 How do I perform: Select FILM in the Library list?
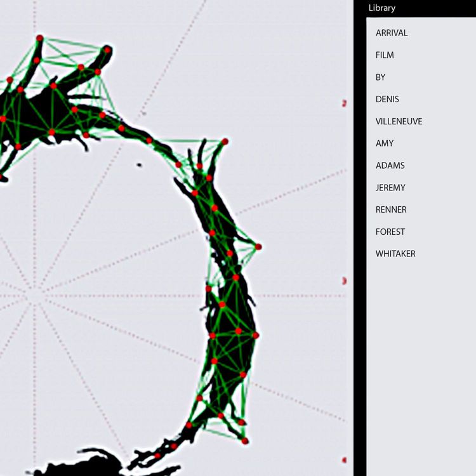pos(385,55)
